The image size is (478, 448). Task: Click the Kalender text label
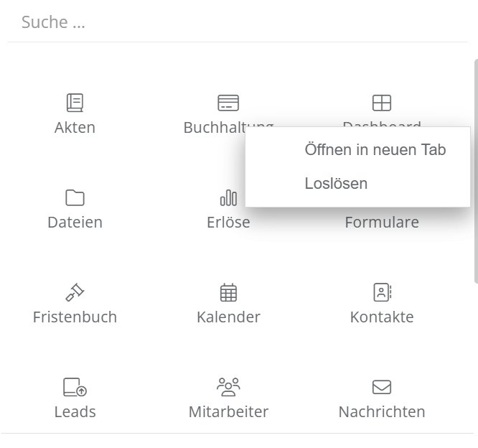(228, 317)
